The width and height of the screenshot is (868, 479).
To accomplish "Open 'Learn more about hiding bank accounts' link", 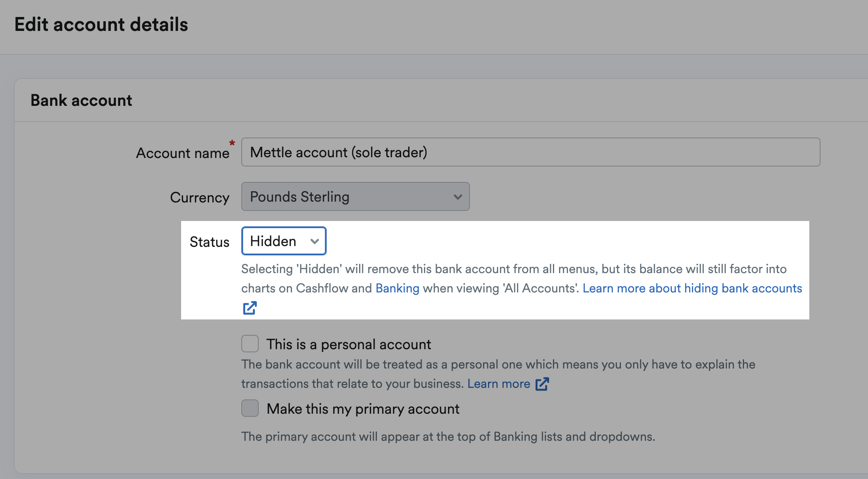I will pos(692,288).
